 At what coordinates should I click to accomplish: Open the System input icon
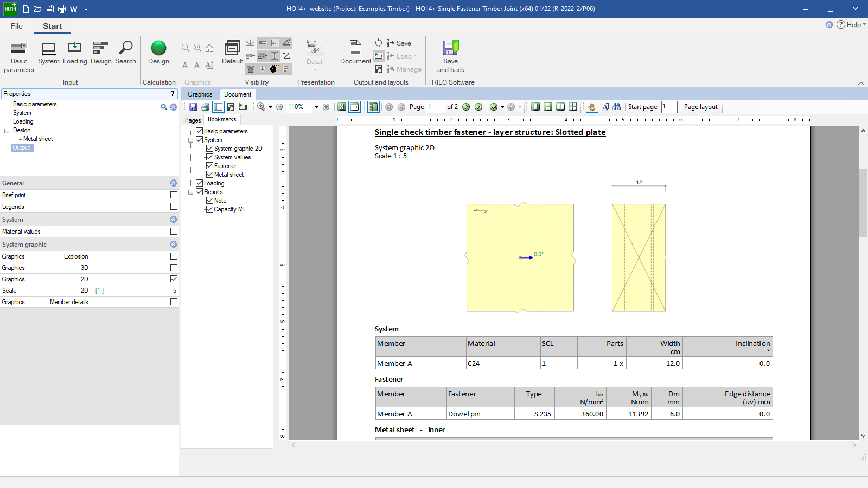tap(49, 53)
